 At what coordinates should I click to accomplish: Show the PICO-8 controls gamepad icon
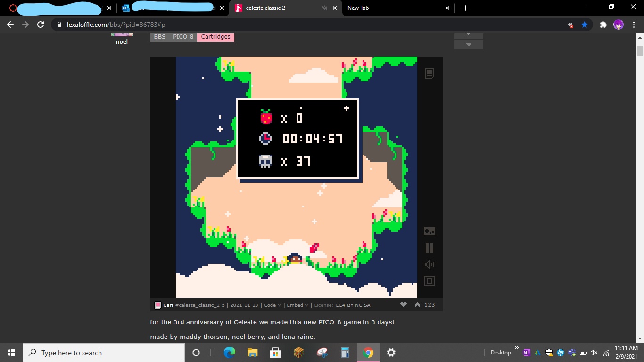tap(429, 231)
